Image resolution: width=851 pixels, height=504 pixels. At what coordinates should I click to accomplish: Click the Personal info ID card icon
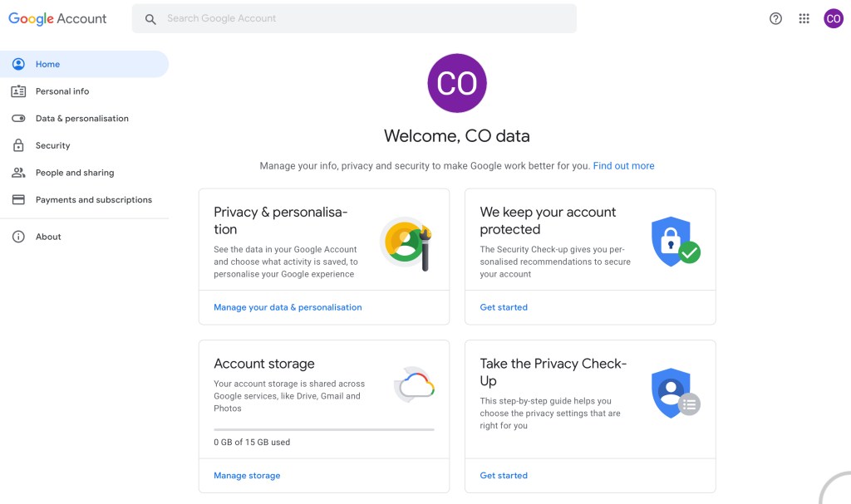(x=18, y=91)
